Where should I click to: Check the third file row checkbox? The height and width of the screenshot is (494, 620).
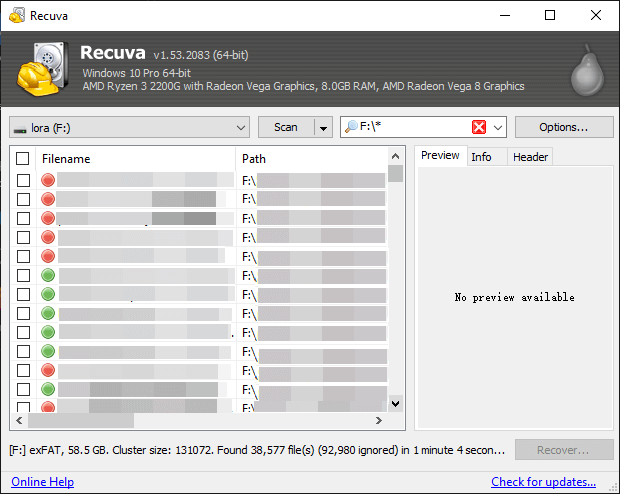23,218
